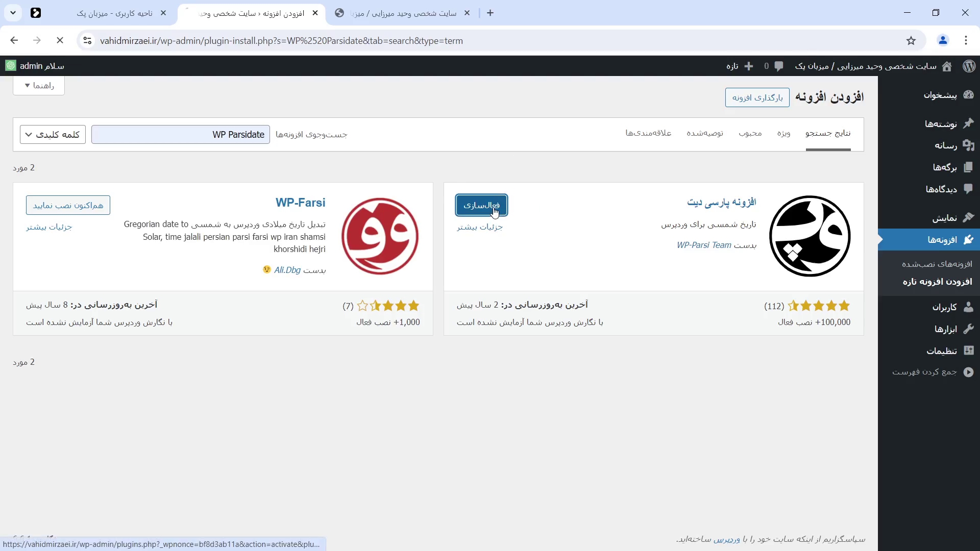Open Chrome's three-dot menu
The height and width of the screenshot is (551, 980).
(966, 40)
